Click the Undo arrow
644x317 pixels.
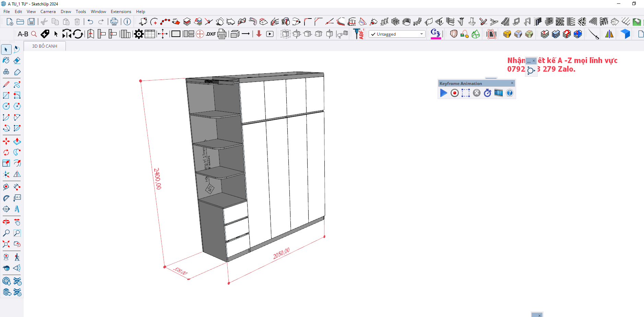pos(90,22)
